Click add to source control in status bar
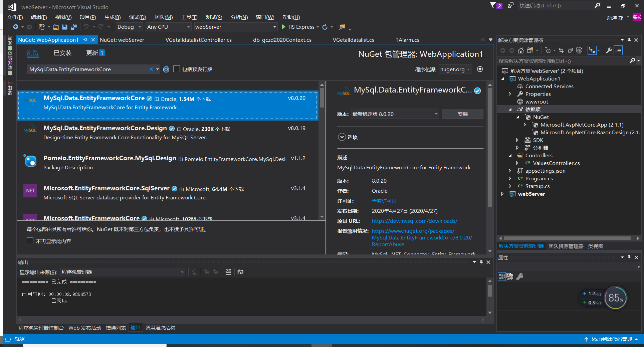The width and height of the screenshot is (644, 347). tap(612, 339)
